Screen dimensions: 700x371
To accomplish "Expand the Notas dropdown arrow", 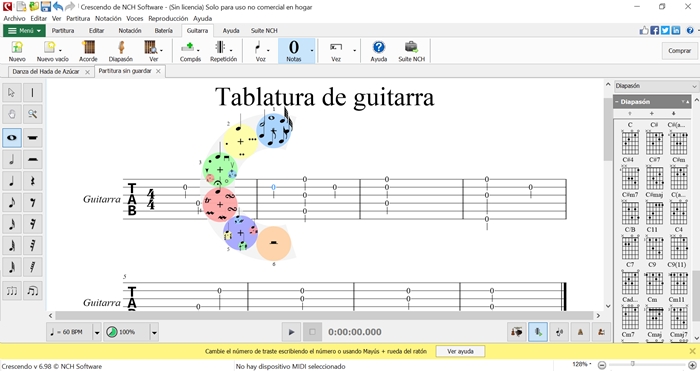I will tap(312, 50).
